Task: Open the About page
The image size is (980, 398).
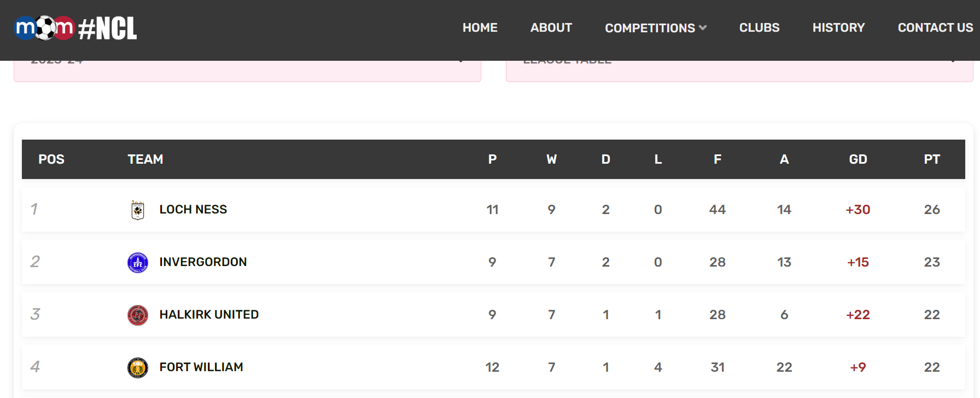Action: click(x=551, y=27)
